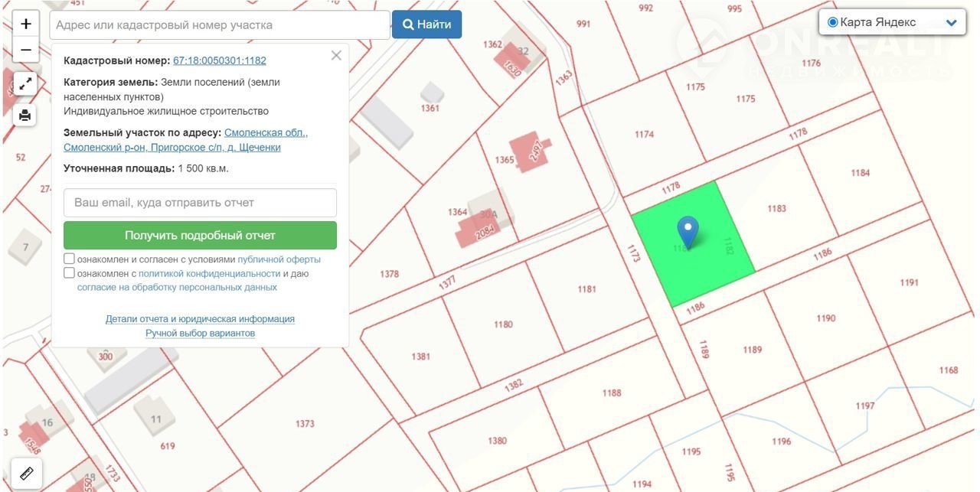Open cadastral number 67:18:0050301:1182 link
The image size is (980, 492).
(220, 60)
